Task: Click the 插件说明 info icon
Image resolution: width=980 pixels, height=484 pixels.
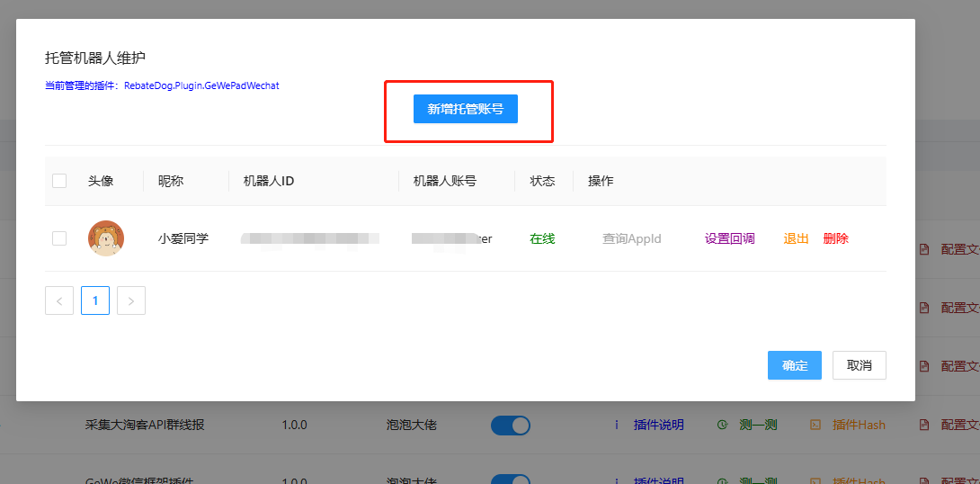Action: coord(617,425)
